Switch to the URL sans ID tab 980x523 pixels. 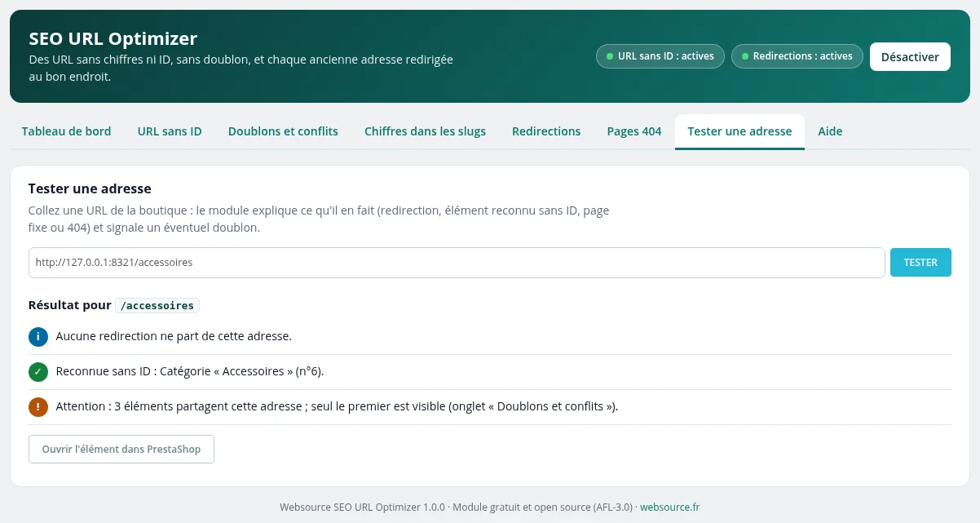[170, 131]
